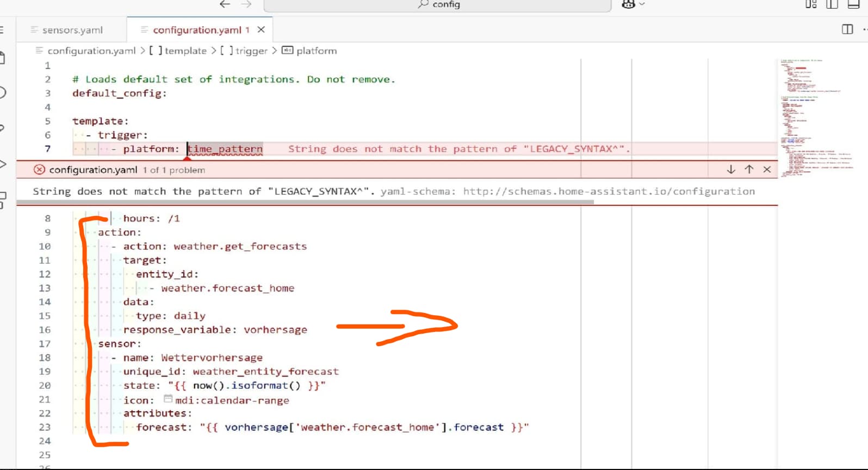Select the configuration.yaml editor tab

click(196, 30)
